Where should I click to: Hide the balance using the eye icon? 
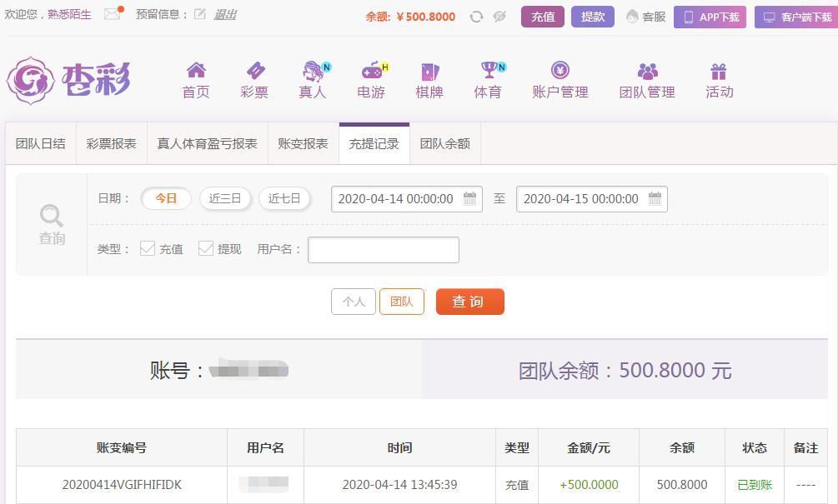pyautogui.click(x=499, y=17)
